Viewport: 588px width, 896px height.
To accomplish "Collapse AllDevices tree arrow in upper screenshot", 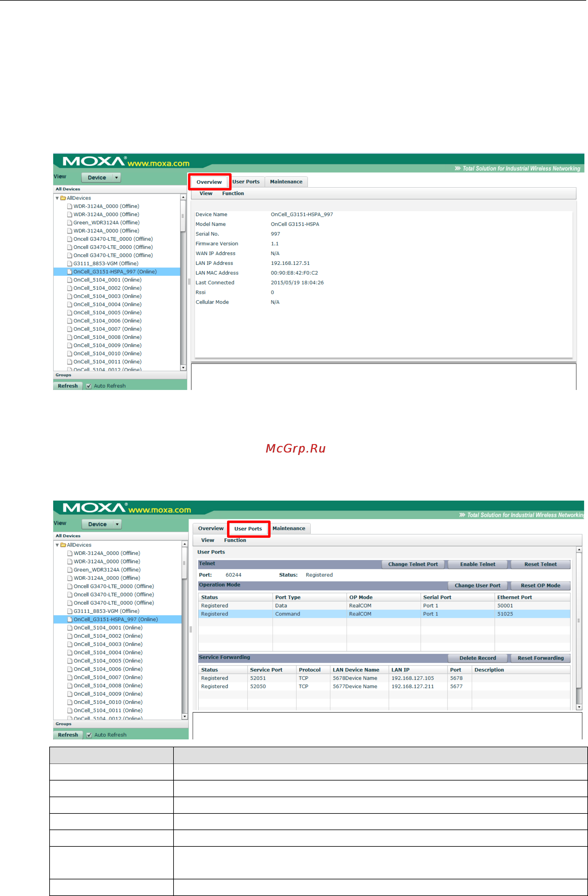I will click(57, 198).
